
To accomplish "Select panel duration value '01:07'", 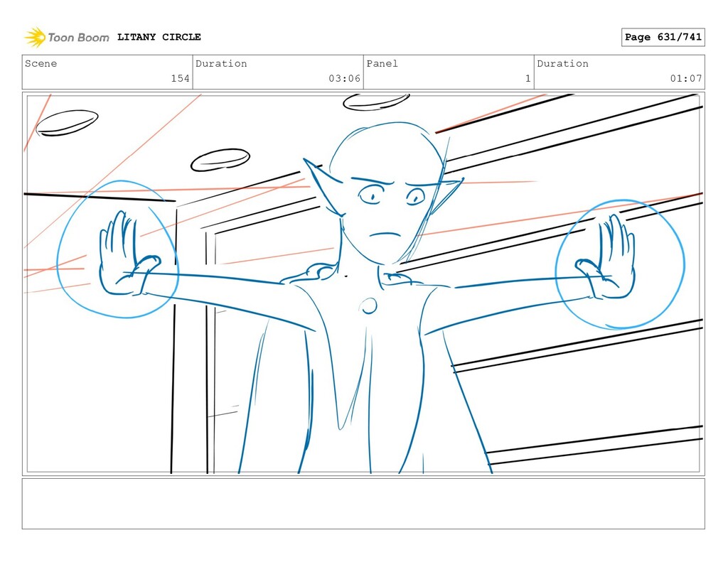I will tap(686, 78).
